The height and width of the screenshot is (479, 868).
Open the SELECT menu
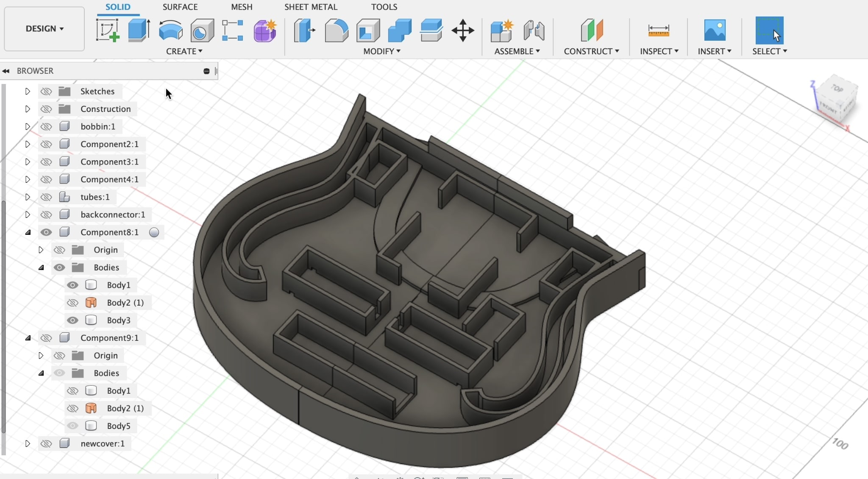coord(770,51)
